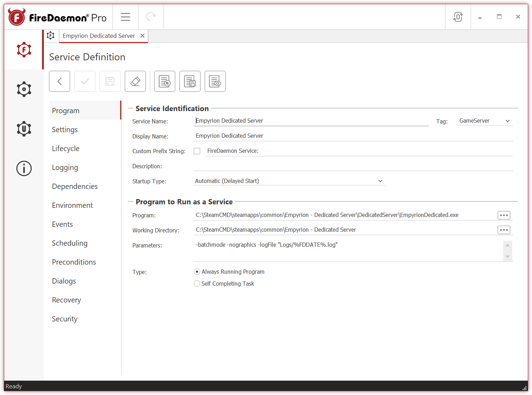Browse for the Program executable path

pos(504,215)
